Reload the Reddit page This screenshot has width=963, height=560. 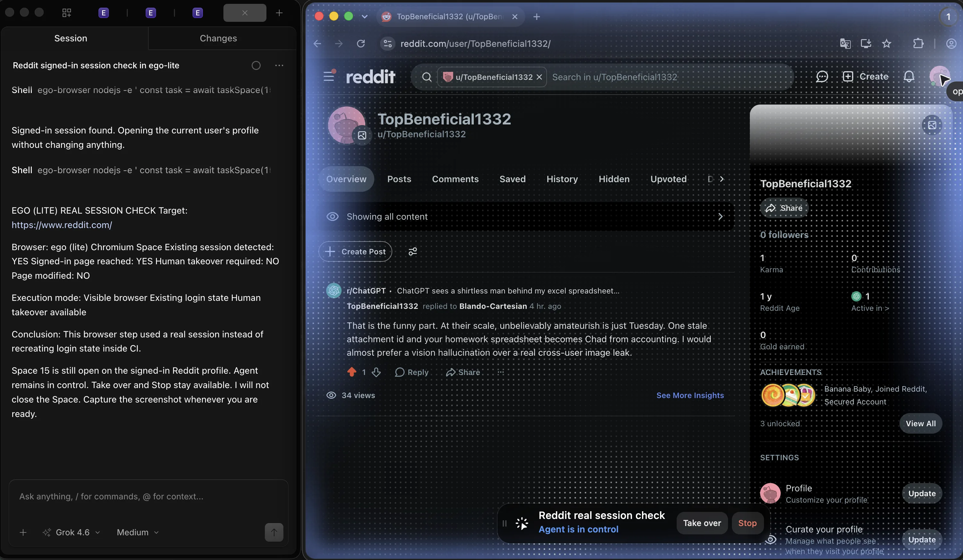click(x=361, y=44)
